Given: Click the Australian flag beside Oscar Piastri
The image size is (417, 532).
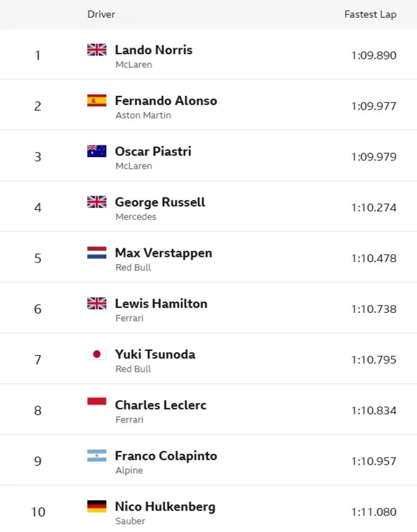Looking at the screenshot, I should tap(96, 151).
